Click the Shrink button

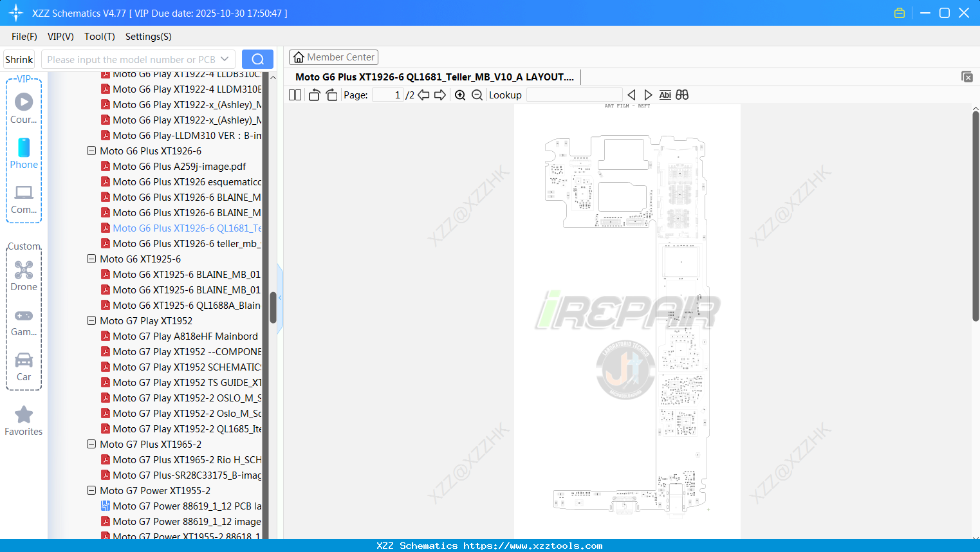[19, 59]
